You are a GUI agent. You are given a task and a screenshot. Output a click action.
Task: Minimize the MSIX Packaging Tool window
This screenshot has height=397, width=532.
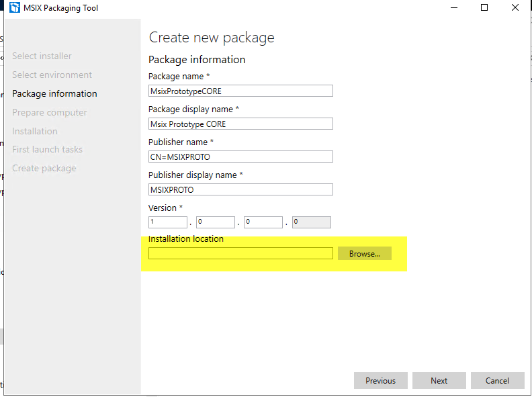coord(453,8)
